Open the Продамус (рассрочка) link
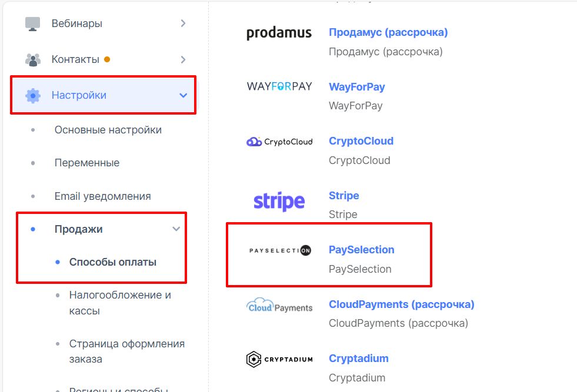The width and height of the screenshot is (577, 392). (388, 32)
